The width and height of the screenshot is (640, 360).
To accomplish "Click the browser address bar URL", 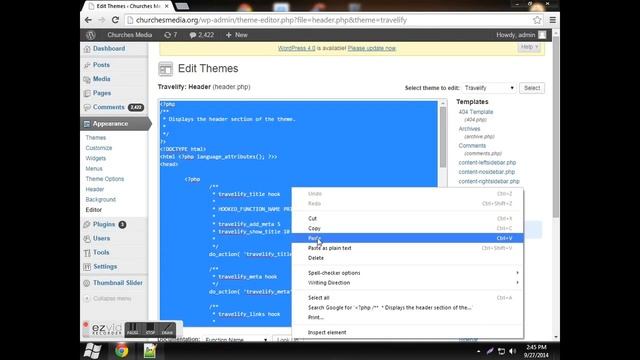I will tap(271, 20).
